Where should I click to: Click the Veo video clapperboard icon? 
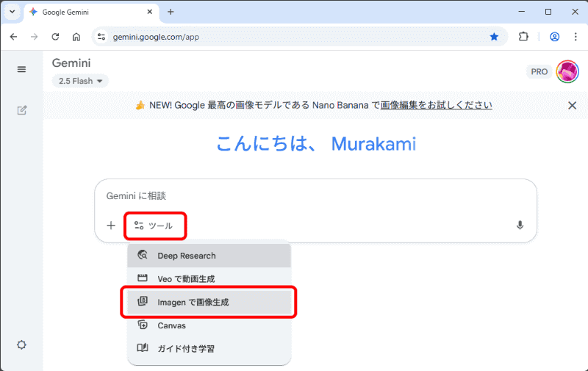coord(143,278)
